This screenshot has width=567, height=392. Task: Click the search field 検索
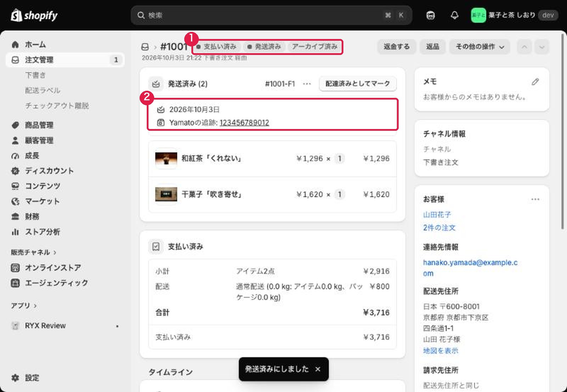(x=271, y=15)
